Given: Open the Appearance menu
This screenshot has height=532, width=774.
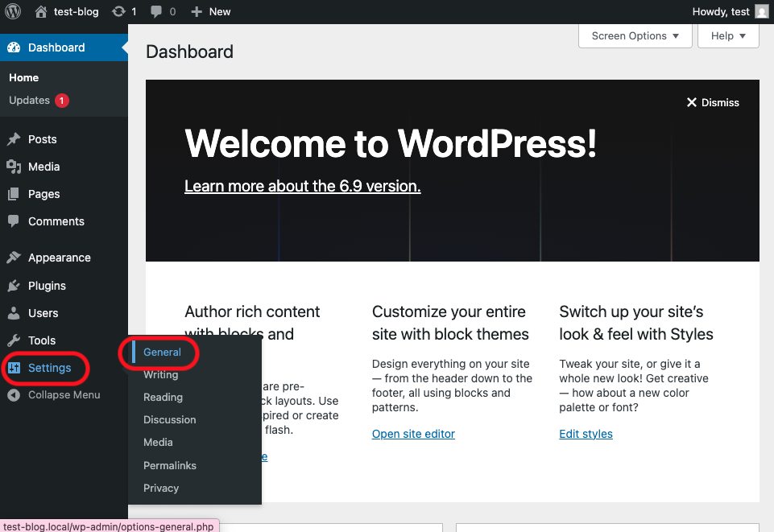Looking at the screenshot, I should pyautogui.click(x=59, y=258).
